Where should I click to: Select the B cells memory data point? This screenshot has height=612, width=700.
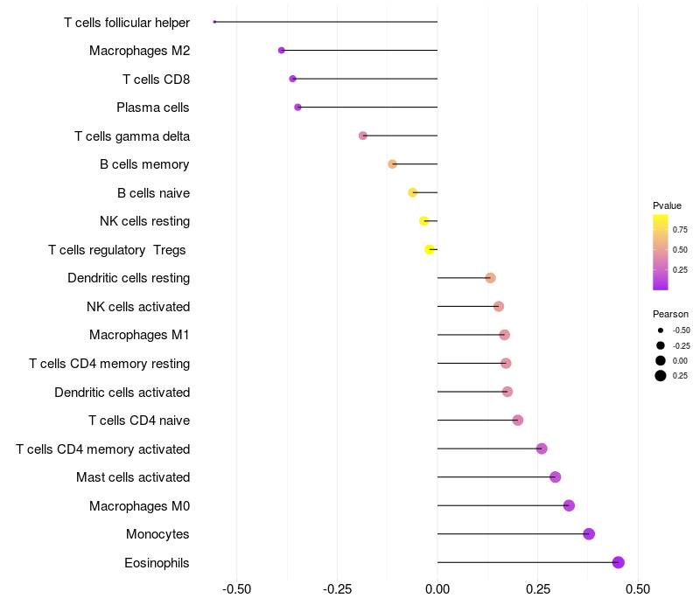(x=392, y=164)
